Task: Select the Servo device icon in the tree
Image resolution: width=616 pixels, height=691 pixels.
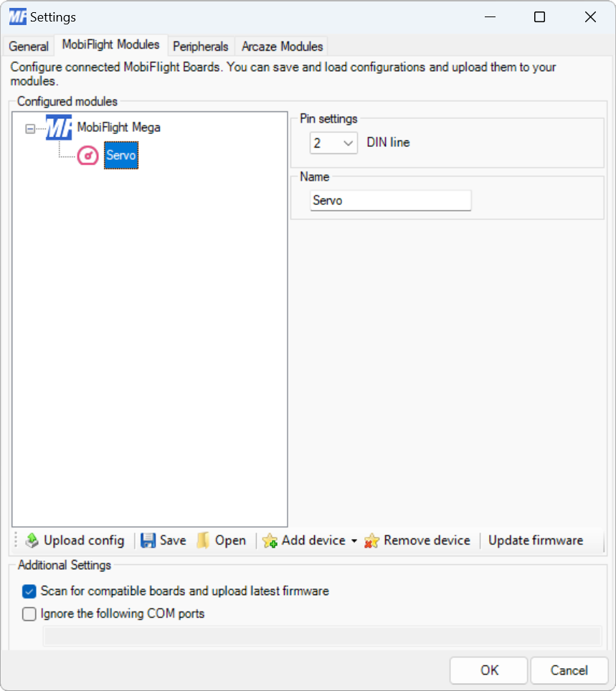Action: 87,155
